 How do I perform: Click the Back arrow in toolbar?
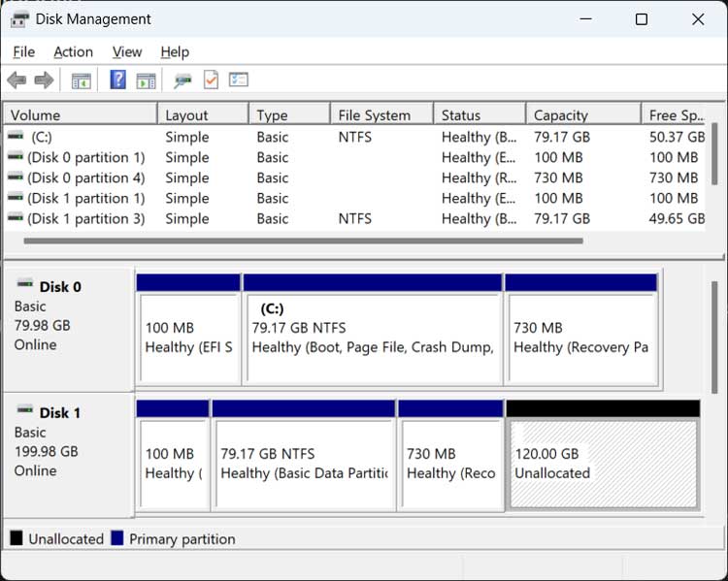(17, 81)
